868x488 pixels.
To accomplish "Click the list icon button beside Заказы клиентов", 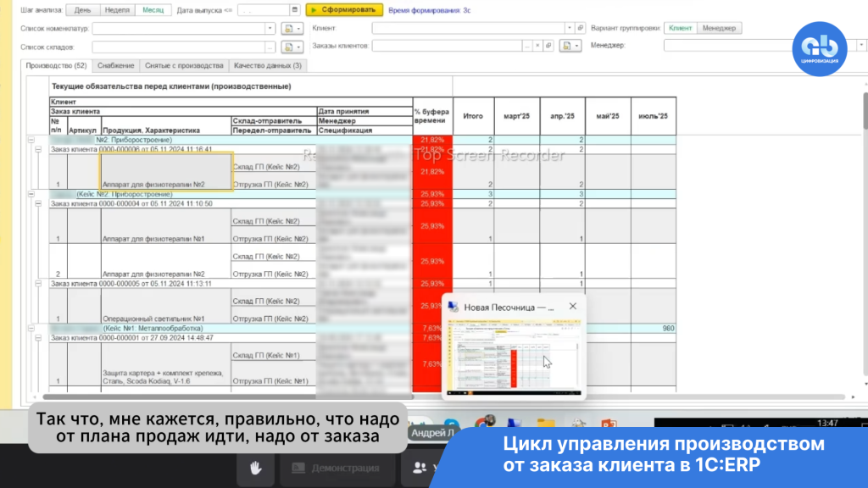I will pos(570,46).
